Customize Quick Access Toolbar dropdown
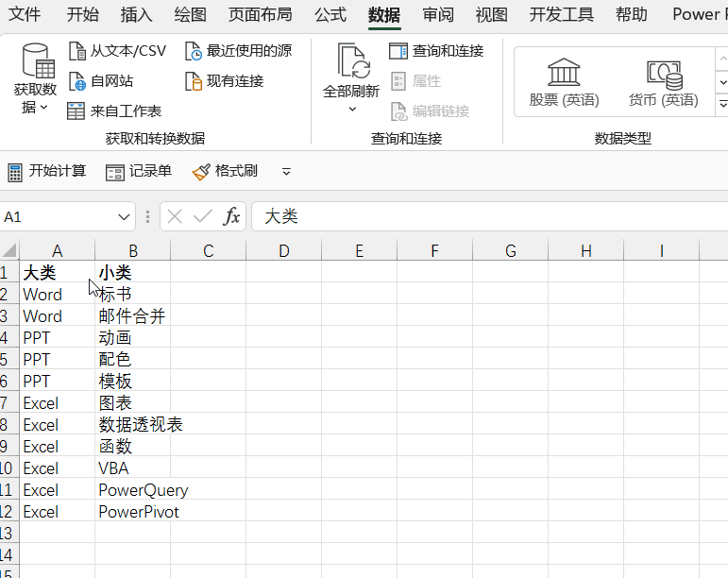728x578 pixels. (286, 172)
